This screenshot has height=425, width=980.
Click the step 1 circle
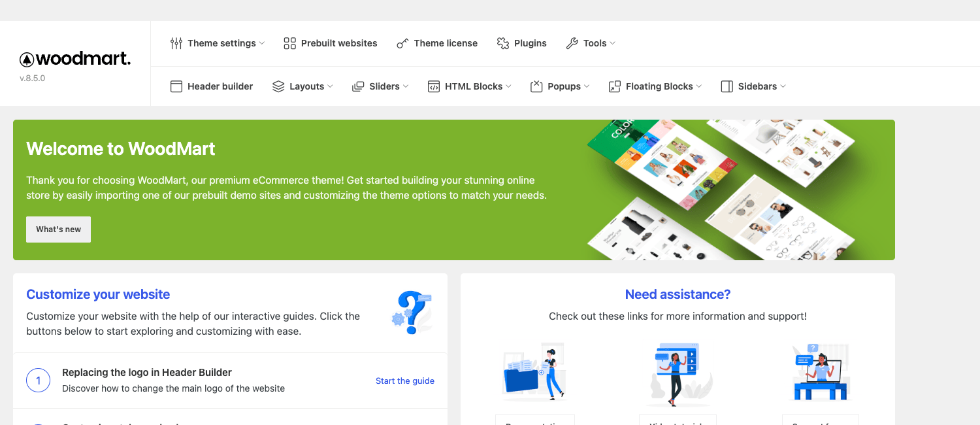(x=38, y=381)
